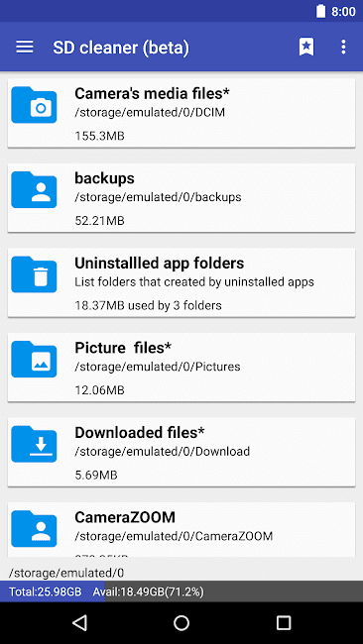The width and height of the screenshot is (363, 644).
Task: Tap the Android recent apps button
Action: (x=284, y=622)
